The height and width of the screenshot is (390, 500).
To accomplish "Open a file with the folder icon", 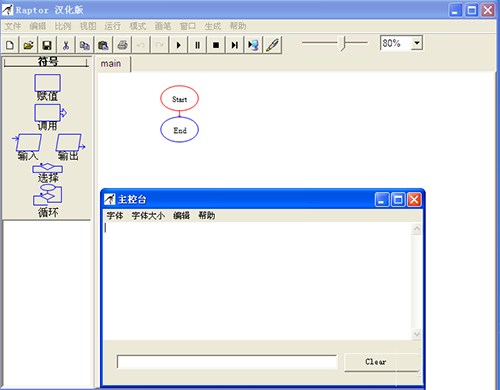I will pos(29,45).
